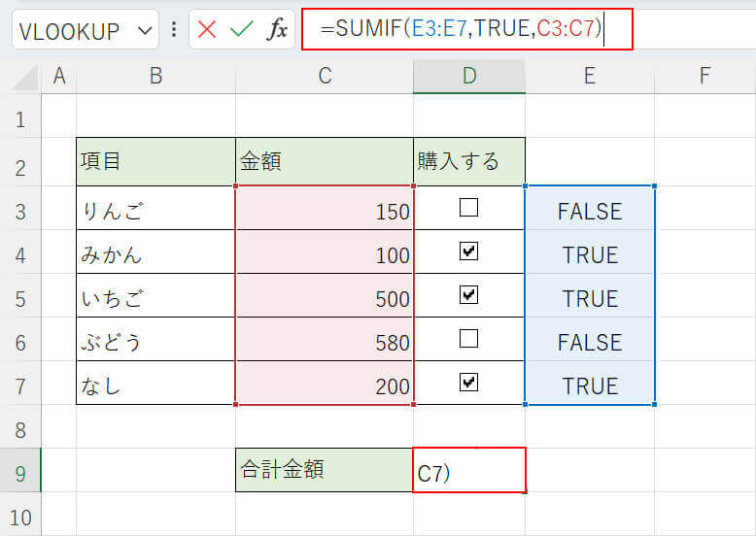This screenshot has width=756, height=536.
Task: Cancel formula entry with the X icon
Action: (207, 29)
